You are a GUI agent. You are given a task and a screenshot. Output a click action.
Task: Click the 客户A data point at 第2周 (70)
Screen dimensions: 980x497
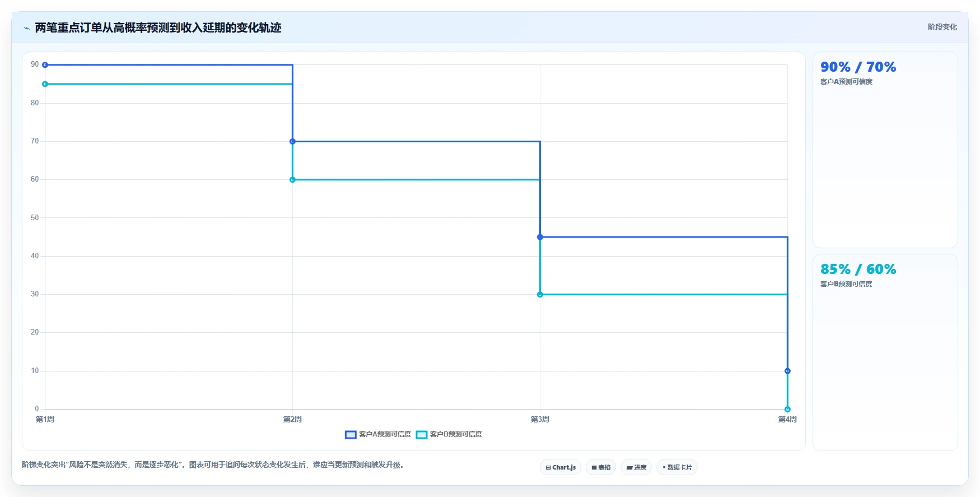292,142
